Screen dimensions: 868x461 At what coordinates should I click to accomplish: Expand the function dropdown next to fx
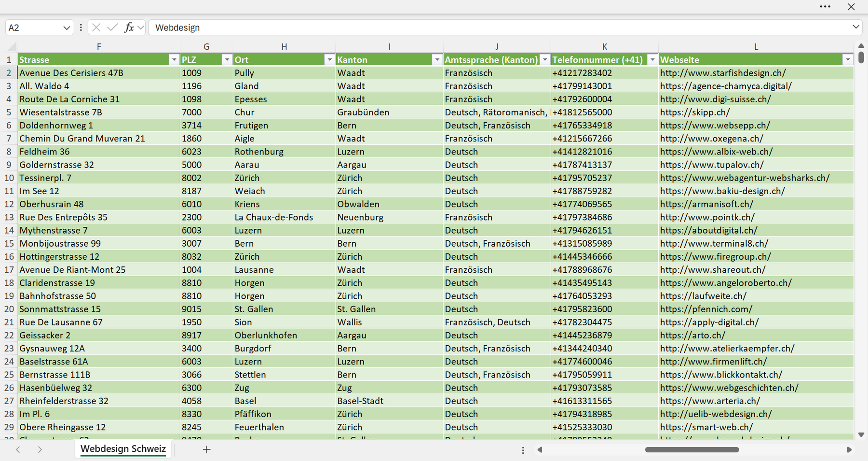click(x=140, y=28)
